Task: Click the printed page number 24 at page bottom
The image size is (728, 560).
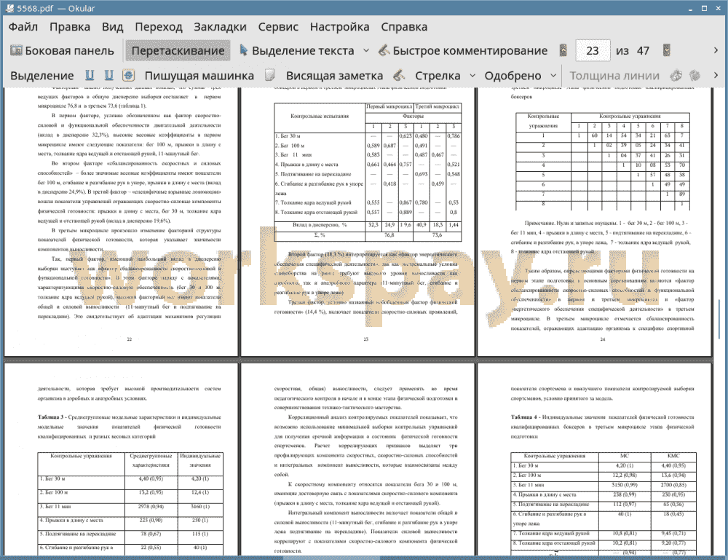Action: pyautogui.click(x=603, y=339)
